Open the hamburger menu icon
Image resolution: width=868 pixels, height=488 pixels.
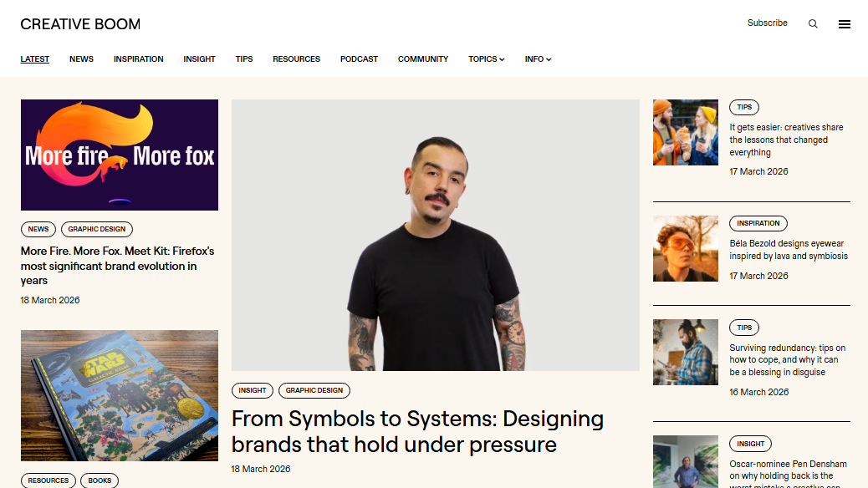click(x=845, y=23)
